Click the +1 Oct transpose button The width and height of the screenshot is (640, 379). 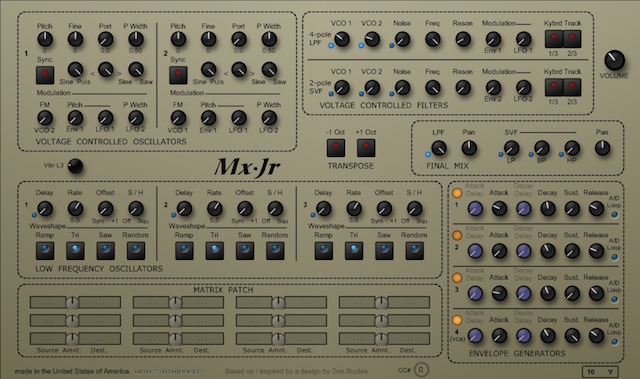366,148
